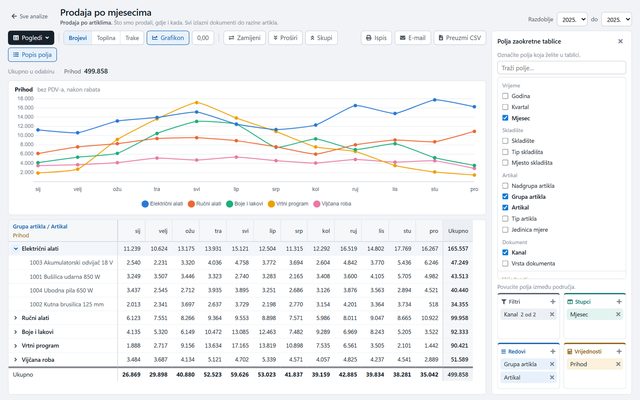Viewport: 640px width, 400px height.
Task: Go back to Sve analize
Action: (x=29, y=16)
